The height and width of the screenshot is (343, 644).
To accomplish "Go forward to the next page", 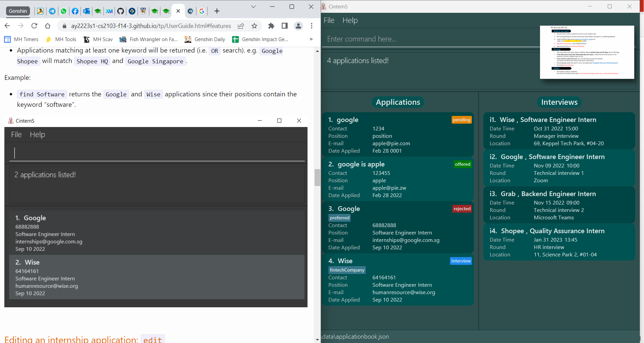I will pos(21,26).
